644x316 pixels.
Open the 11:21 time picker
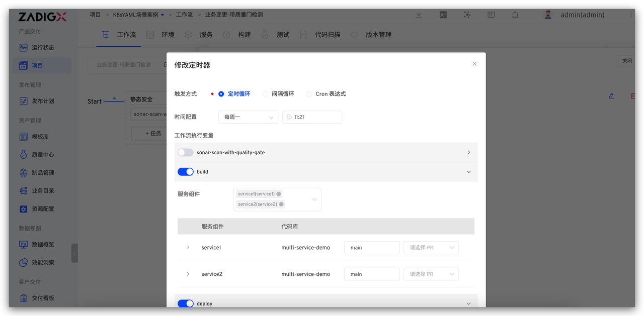312,117
